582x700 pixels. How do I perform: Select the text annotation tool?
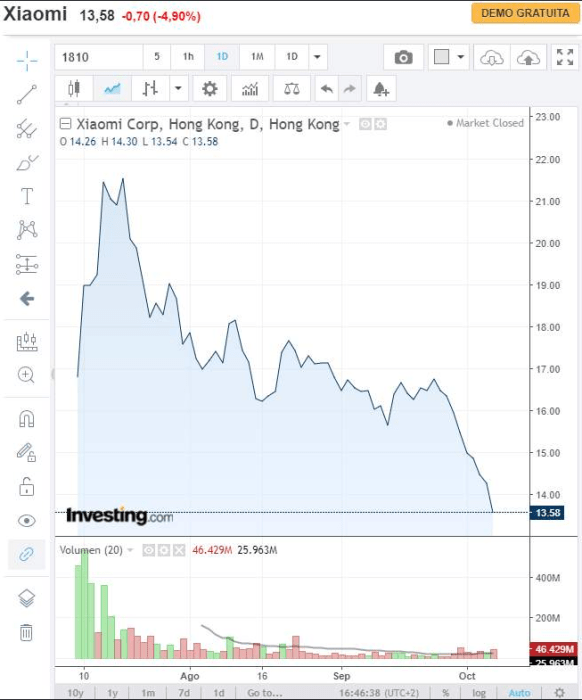coord(27,196)
